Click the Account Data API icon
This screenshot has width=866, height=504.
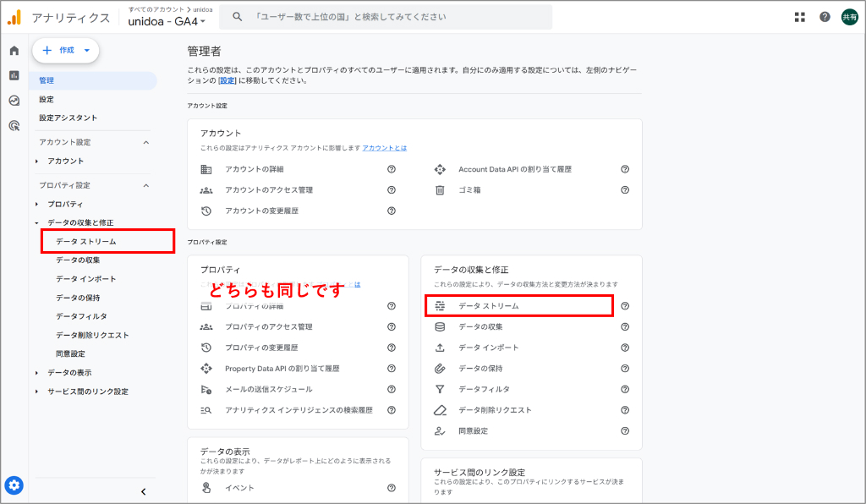[x=440, y=169]
